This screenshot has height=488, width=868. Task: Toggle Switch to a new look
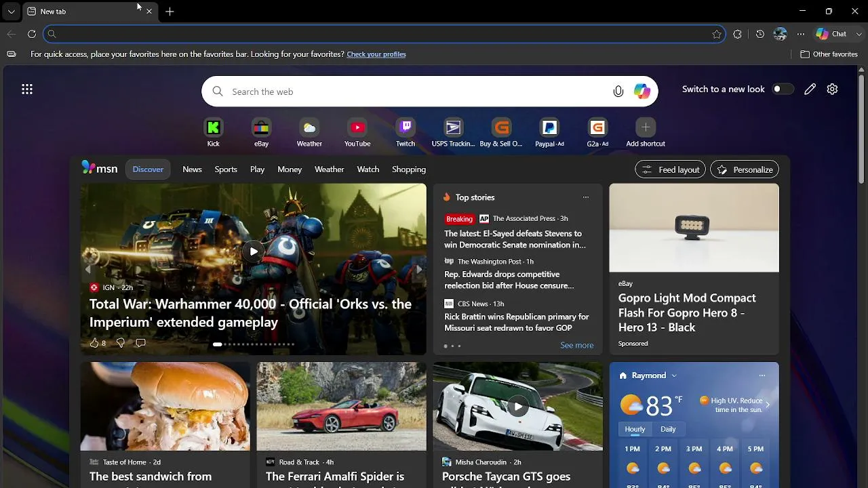(x=782, y=89)
